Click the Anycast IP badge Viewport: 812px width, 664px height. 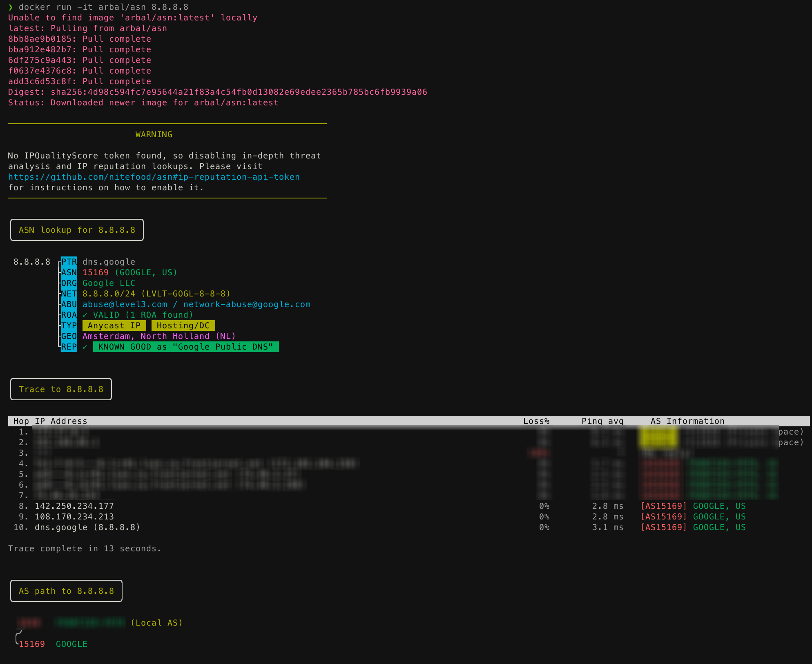point(114,325)
